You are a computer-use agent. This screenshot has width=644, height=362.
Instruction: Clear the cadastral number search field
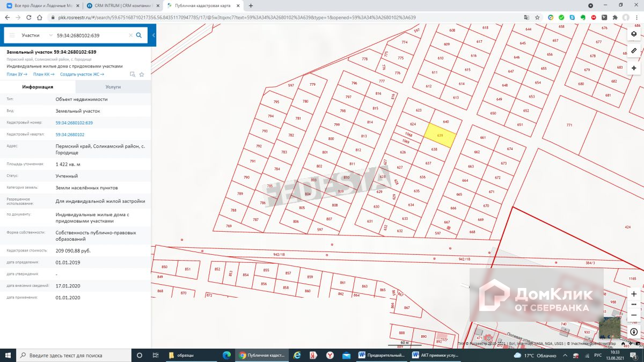pyautogui.click(x=130, y=35)
